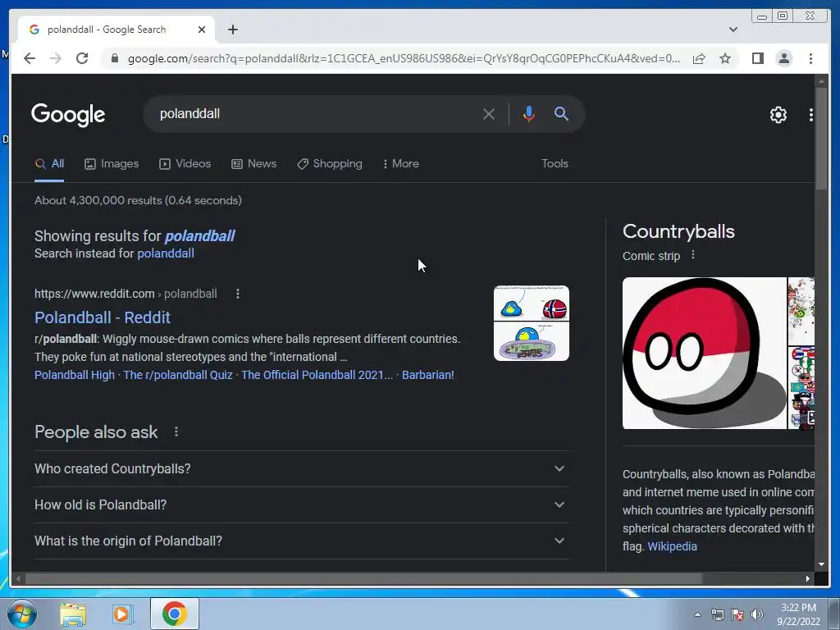This screenshot has width=840, height=630.
Task: Click the large Polandball image in the Countryballs panel
Action: [705, 353]
